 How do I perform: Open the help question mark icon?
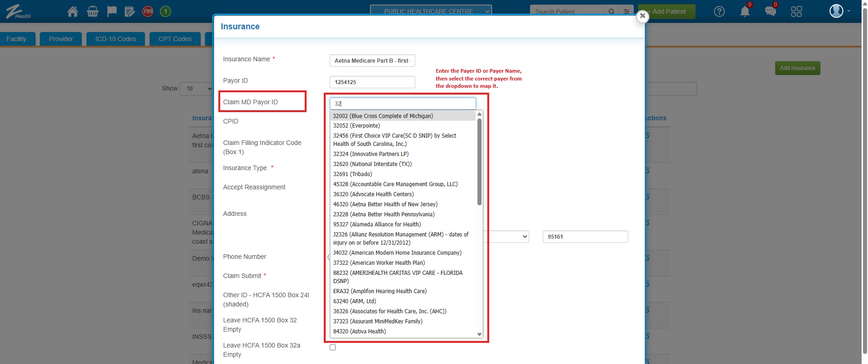(719, 11)
